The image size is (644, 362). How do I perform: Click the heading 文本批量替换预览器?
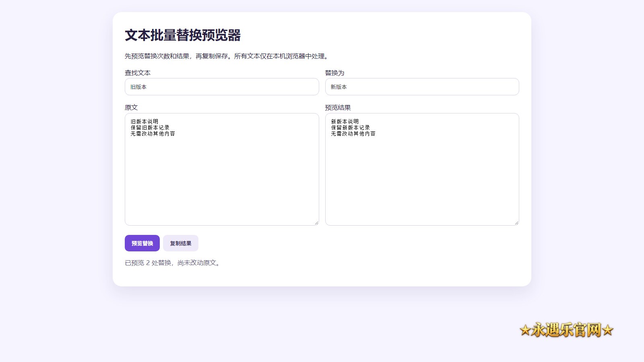(183, 35)
